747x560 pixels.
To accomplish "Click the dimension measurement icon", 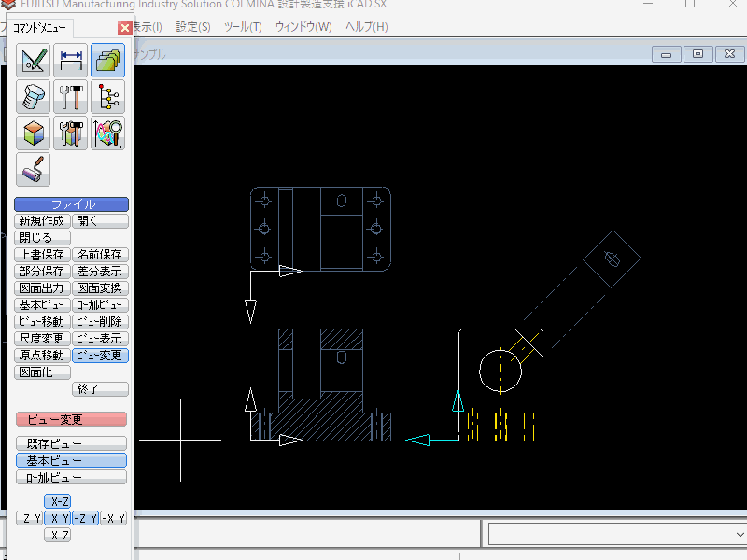I will pos(71,61).
